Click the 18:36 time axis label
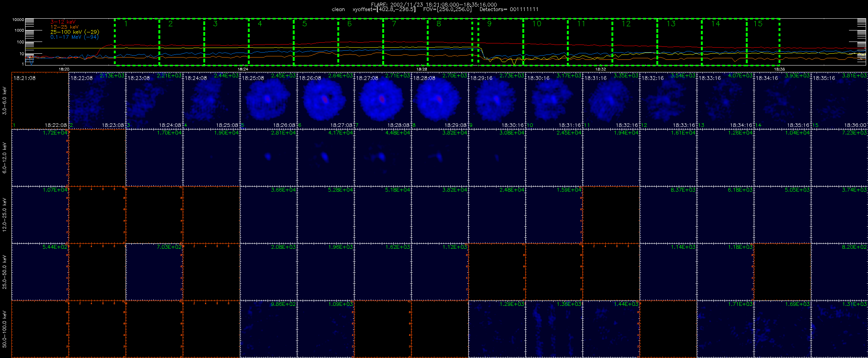The height and width of the screenshot is (358, 868). click(x=779, y=69)
